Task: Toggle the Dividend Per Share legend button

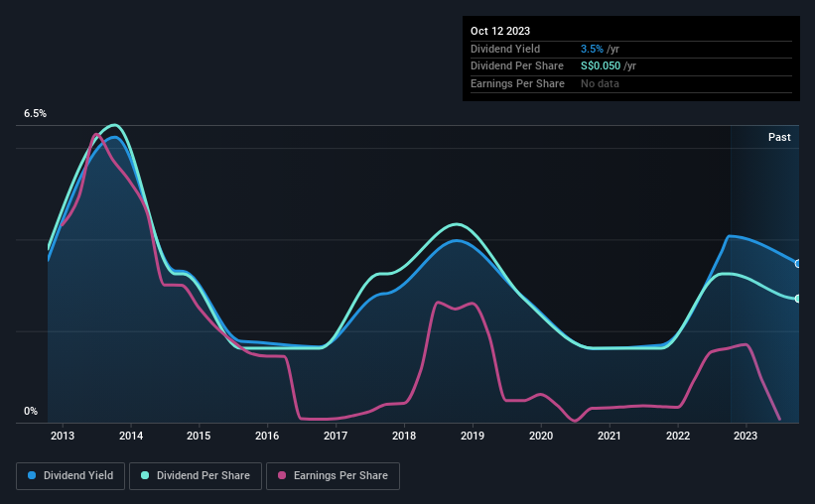Action: pyautogui.click(x=196, y=476)
